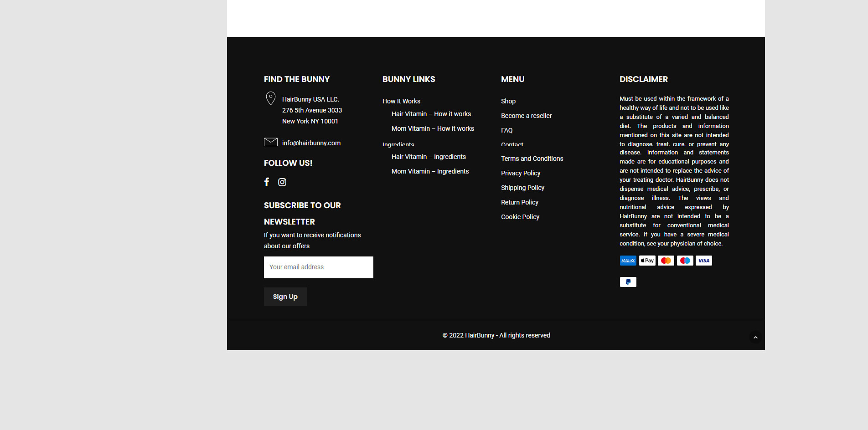This screenshot has height=430, width=868.
Task: Go to the Shop menu link
Action: pyautogui.click(x=508, y=101)
